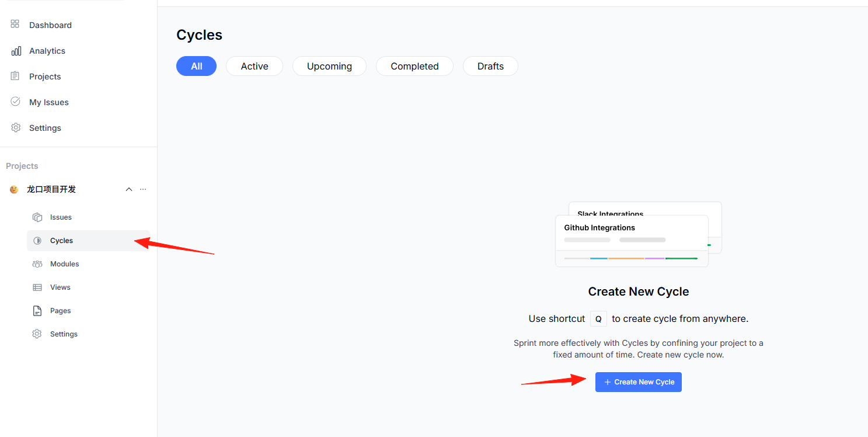Viewport: 868px width, 437px height.
Task: Open the project three-dots more menu
Action: (x=143, y=189)
